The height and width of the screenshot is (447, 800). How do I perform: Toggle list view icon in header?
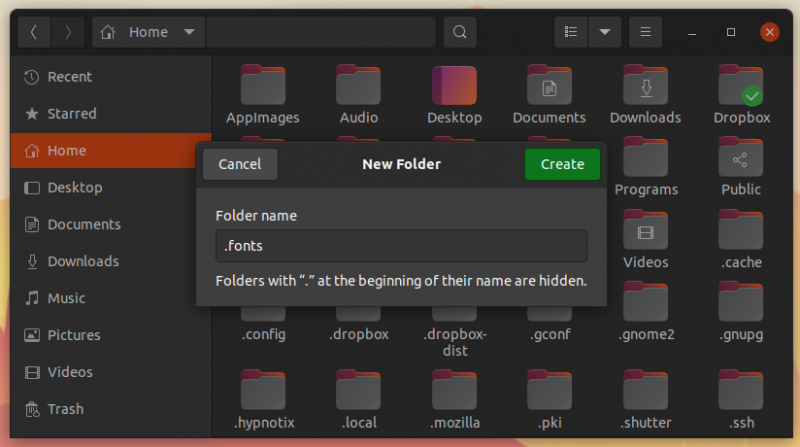tap(571, 32)
